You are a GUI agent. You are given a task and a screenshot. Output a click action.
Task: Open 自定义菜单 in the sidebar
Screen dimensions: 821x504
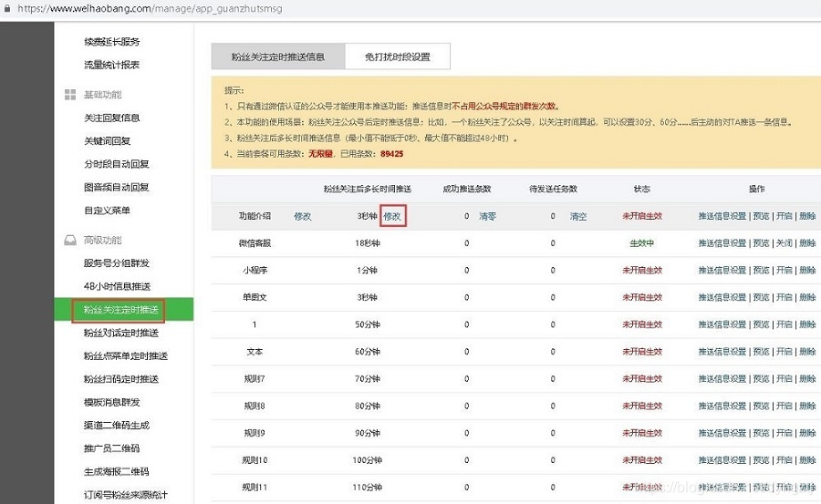(107, 211)
